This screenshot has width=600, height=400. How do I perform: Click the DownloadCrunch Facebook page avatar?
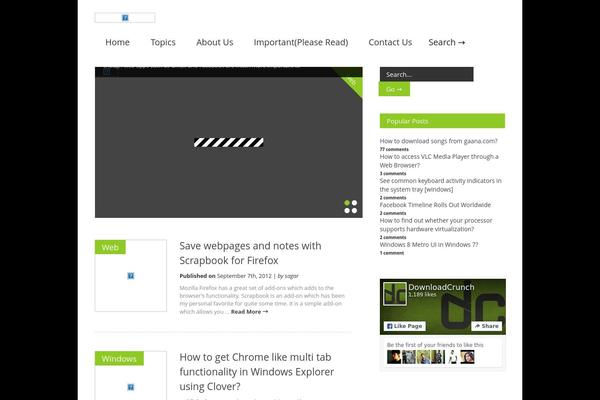click(x=395, y=294)
